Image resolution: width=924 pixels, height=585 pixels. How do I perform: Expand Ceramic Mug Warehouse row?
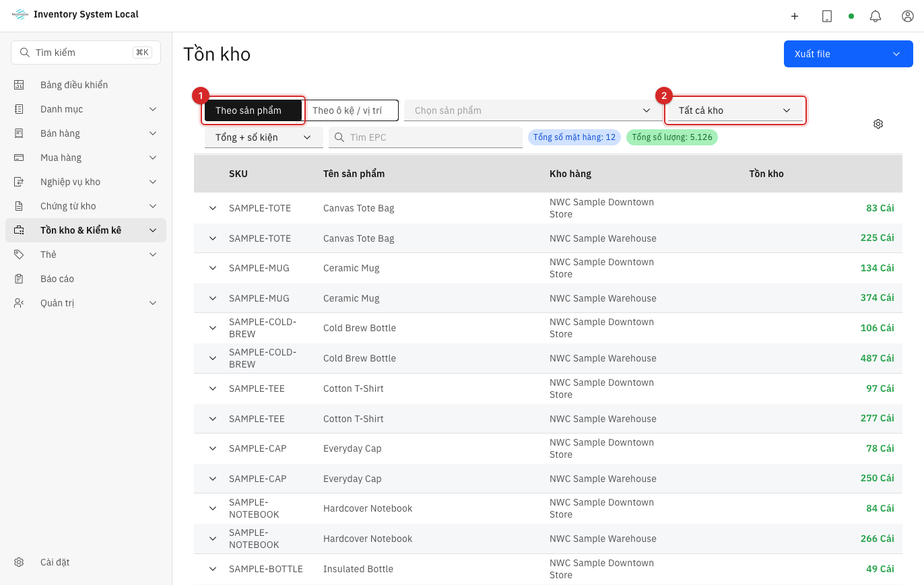tap(213, 298)
